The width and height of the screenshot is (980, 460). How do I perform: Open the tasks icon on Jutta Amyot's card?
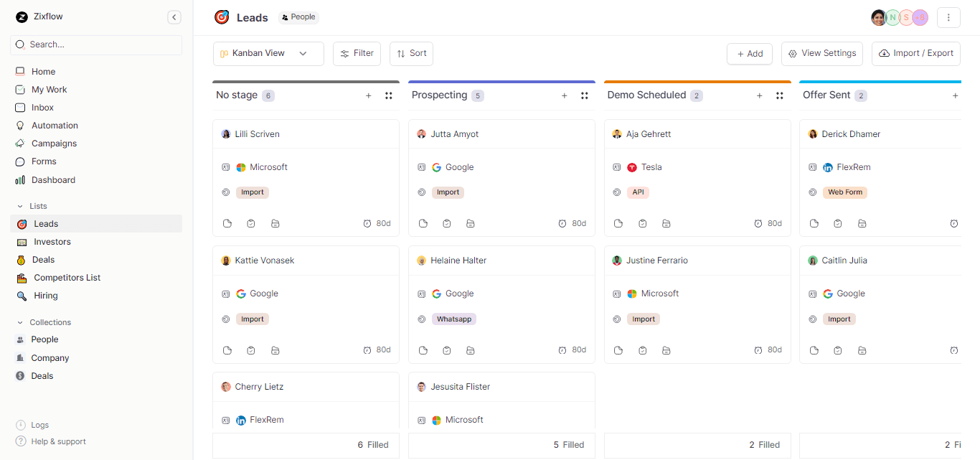coord(447,223)
